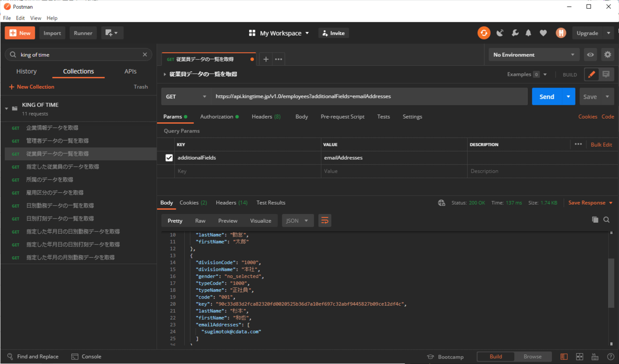Viewport: 619px width, 364px height.
Task: Open a new tab with plus icon
Action: [266, 59]
